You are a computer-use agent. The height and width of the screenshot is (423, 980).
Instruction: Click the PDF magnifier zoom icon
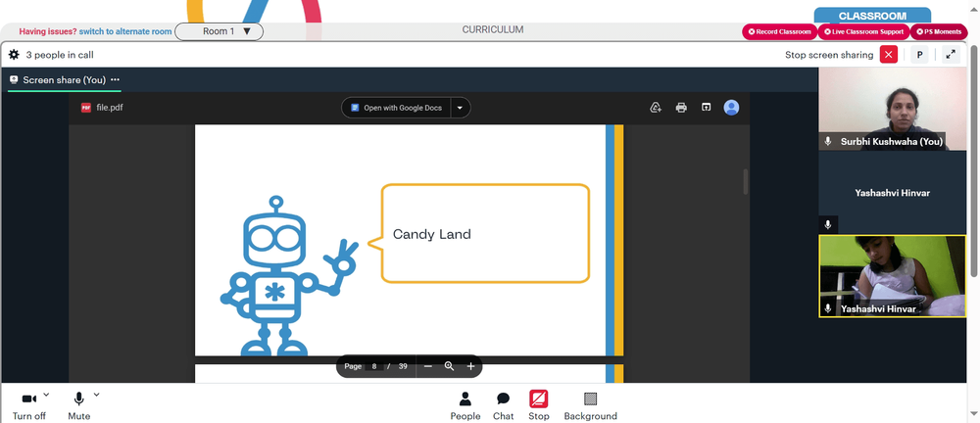[x=449, y=366]
